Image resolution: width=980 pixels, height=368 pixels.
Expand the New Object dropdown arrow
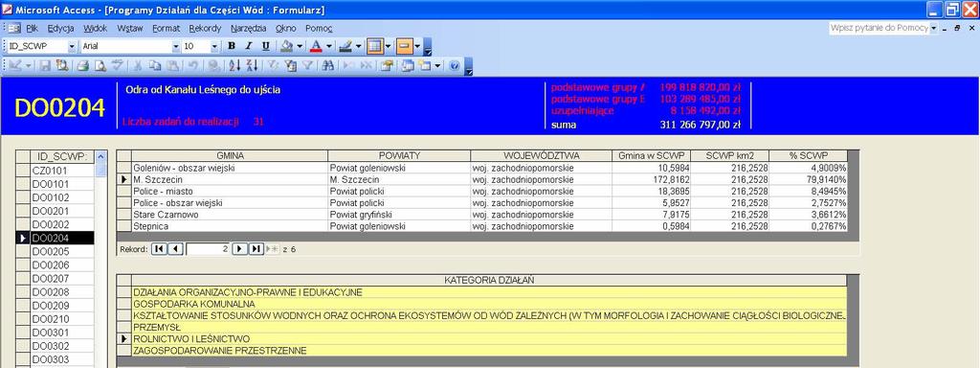[x=437, y=65]
